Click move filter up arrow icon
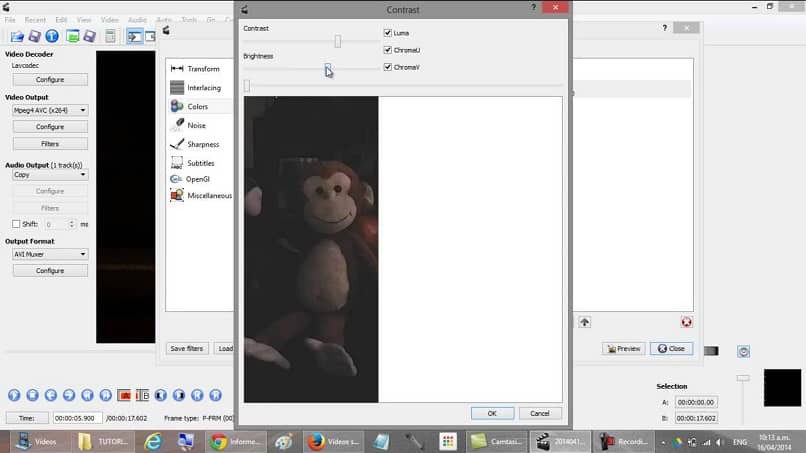Viewport: 806px width, 453px height. point(584,322)
